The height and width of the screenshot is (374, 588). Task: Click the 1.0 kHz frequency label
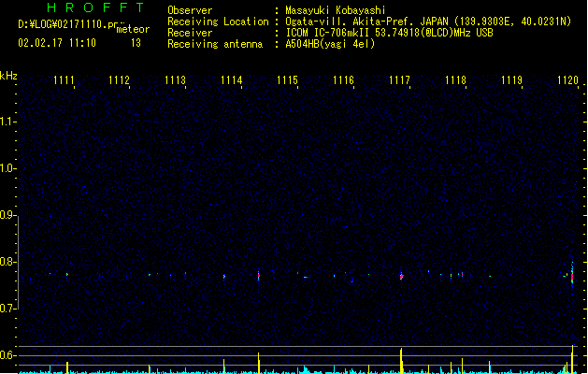click(7, 168)
